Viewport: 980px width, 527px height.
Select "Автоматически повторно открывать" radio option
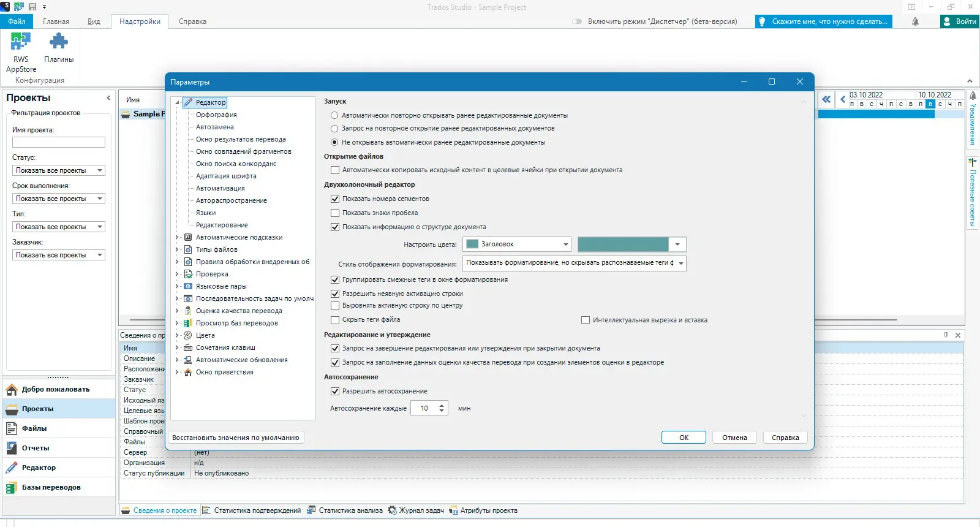click(334, 115)
